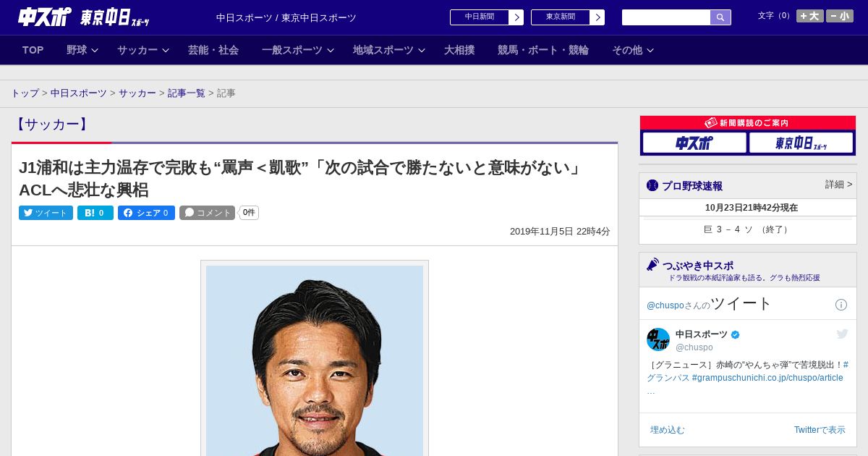Expand the 一般スポーツ menu
868x456 pixels.
(x=298, y=50)
